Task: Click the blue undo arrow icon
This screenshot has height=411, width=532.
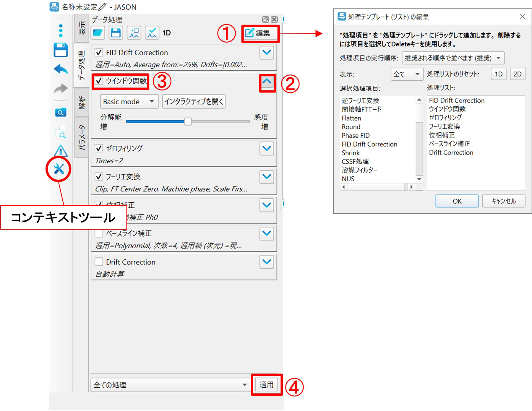Action: (61, 69)
